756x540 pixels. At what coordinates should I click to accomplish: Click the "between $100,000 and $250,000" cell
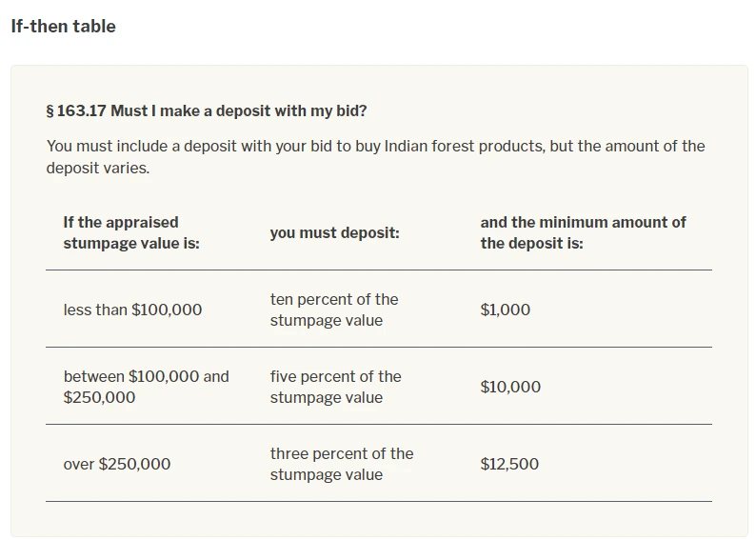146,387
